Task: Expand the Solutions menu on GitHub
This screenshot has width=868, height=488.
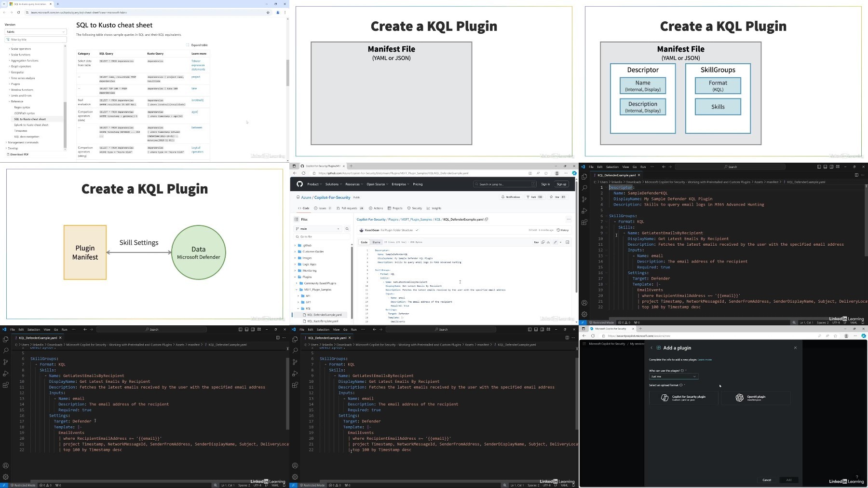Action: (333, 184)
